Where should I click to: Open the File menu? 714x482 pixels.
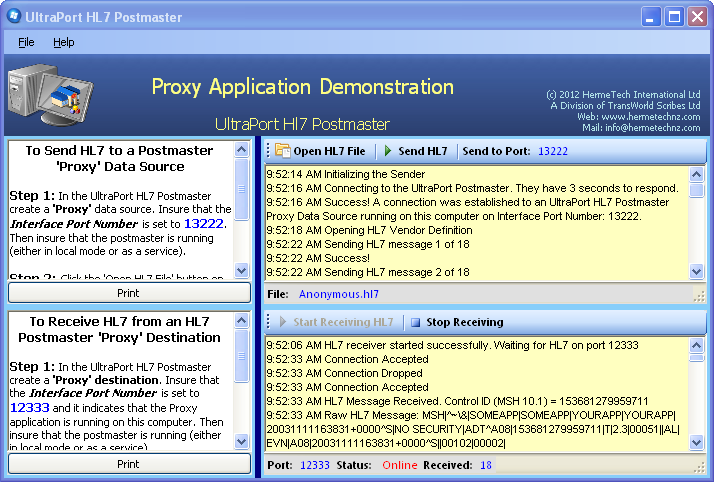coord(26,43)
